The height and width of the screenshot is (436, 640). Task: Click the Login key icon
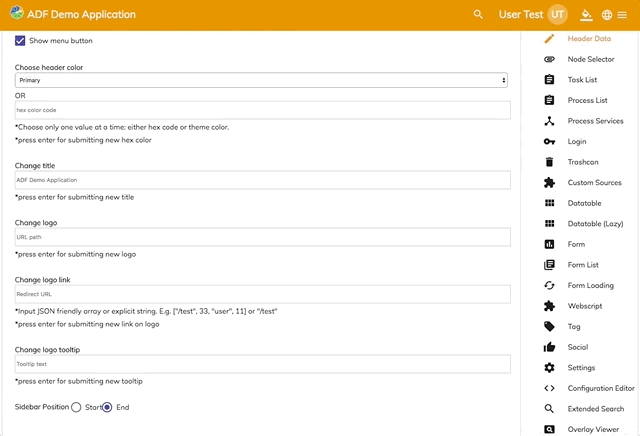pos(549,141)
